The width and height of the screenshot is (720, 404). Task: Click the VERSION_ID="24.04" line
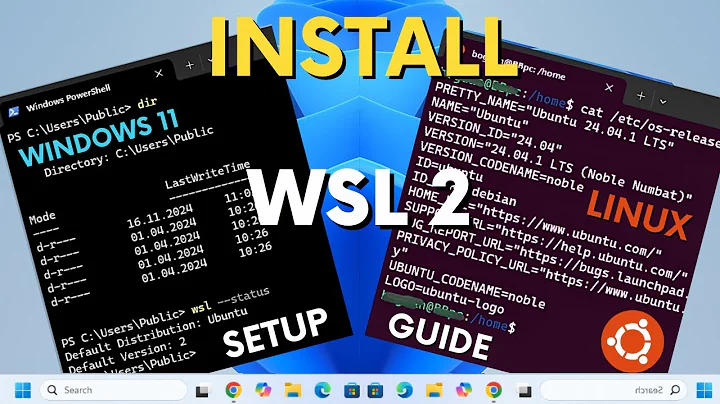click(495, 132)
